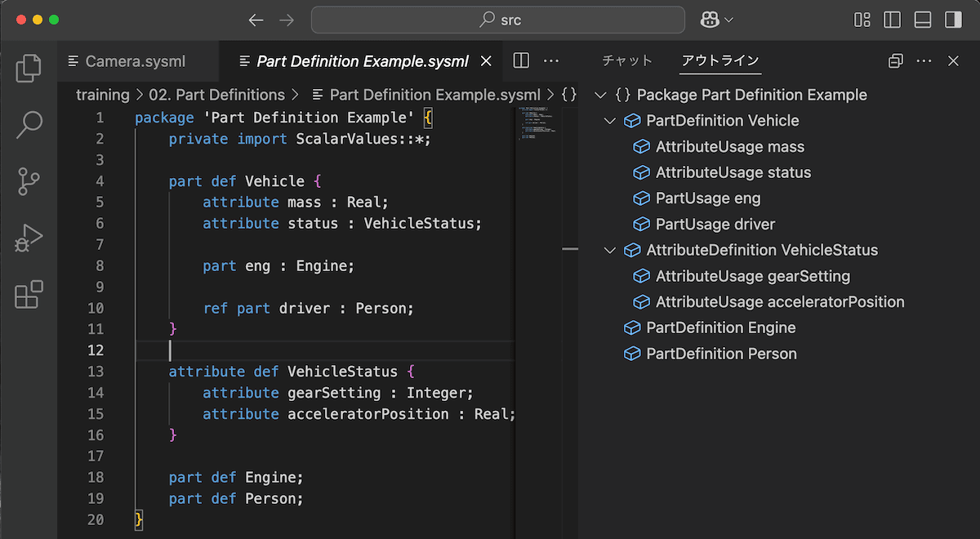Close the secondary sidebar panel
The width and height of the screenshot is (980, 539).
[x=953, y=60]
